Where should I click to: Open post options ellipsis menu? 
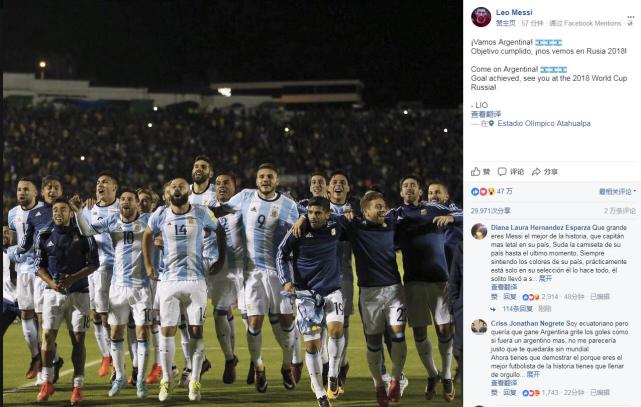(x=630, y=18)
